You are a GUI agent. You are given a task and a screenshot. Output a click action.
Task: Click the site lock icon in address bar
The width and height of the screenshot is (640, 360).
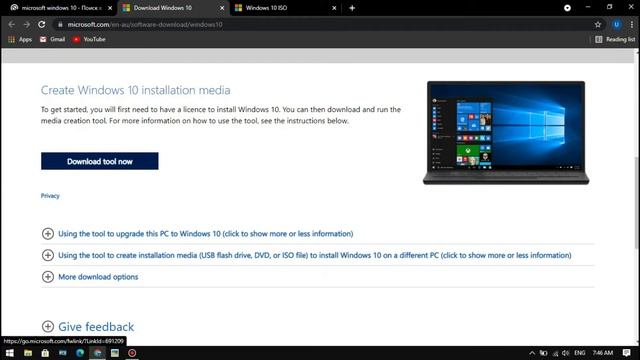tap(60, 24)
